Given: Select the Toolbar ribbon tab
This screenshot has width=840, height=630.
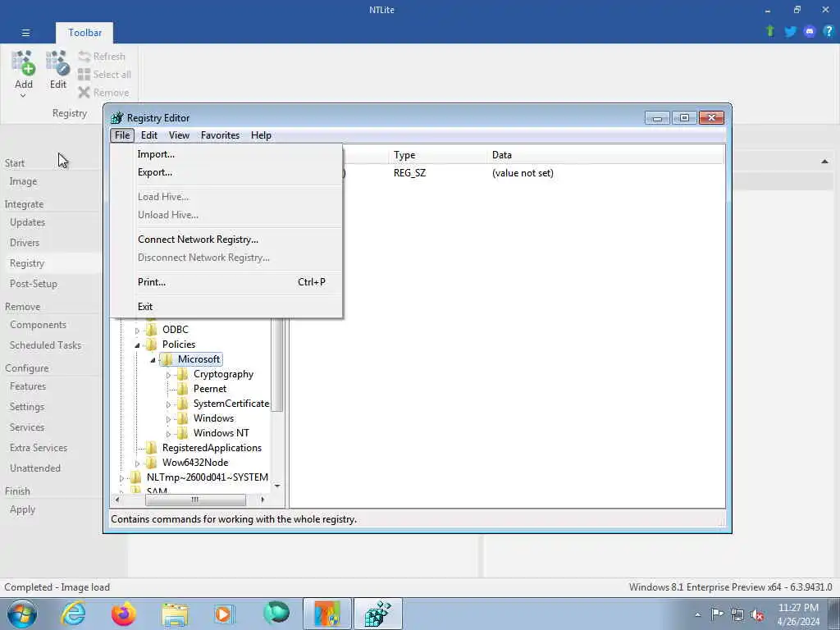Looking at the screenshot, I should pos(84,33).
